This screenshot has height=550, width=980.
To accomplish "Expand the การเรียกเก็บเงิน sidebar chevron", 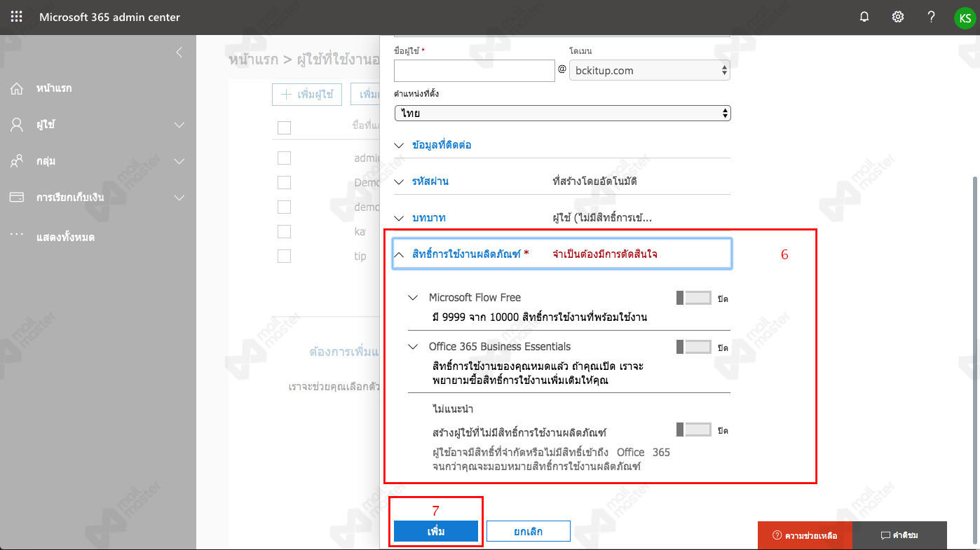I will (179, 198).
